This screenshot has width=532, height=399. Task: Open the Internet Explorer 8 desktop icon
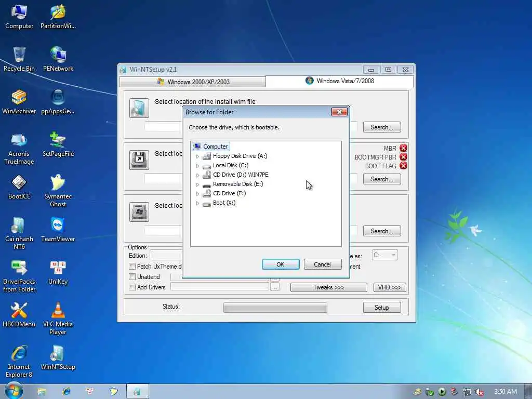(19, 362)
